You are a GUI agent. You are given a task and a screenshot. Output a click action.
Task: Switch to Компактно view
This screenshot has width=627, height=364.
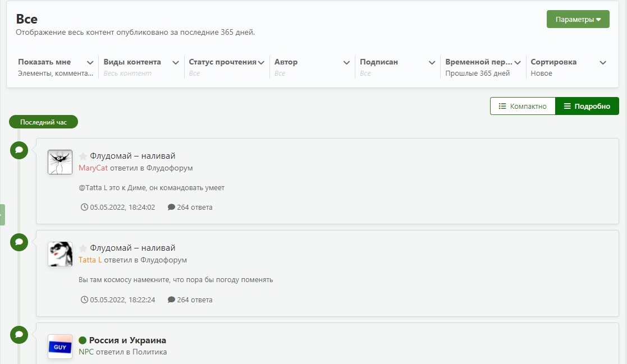pos(523,106)
